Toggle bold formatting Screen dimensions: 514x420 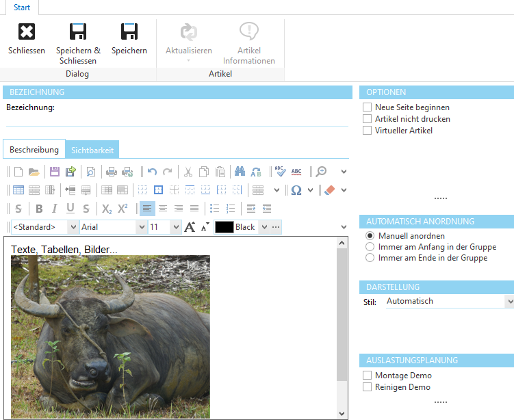pyautogui.click(x=39, y=209)
